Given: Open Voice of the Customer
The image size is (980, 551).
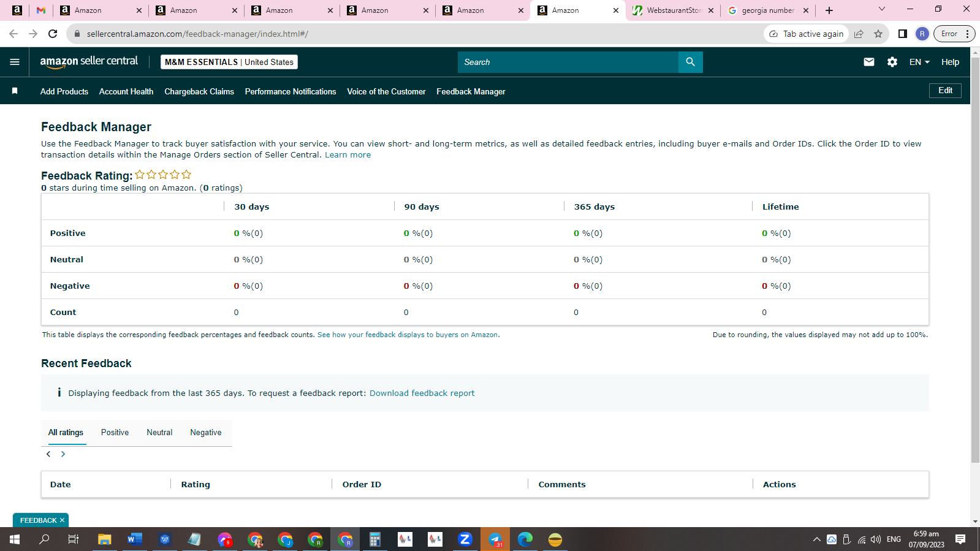Looking at the screenshot, I should [x=386, y=91].
